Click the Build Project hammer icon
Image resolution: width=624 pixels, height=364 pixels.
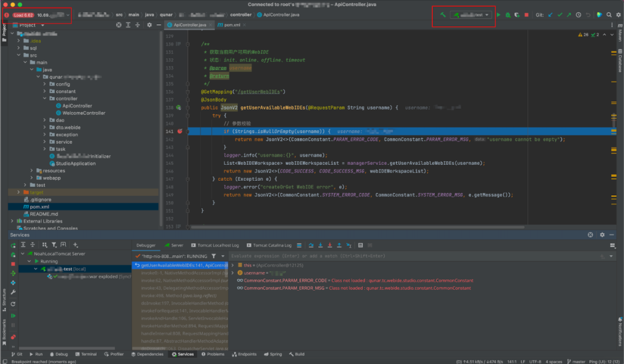click(443, 14)
